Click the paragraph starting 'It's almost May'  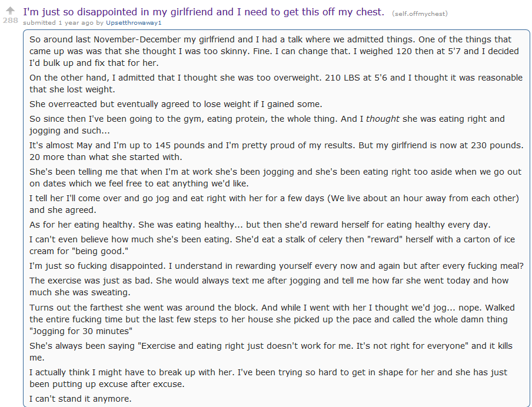pos(276,151)
